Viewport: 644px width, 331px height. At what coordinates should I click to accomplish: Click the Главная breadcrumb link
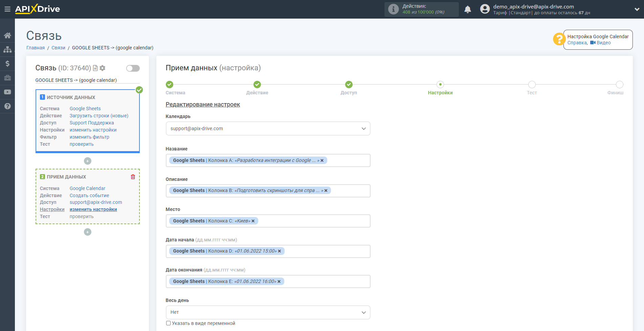pos(36,48)
